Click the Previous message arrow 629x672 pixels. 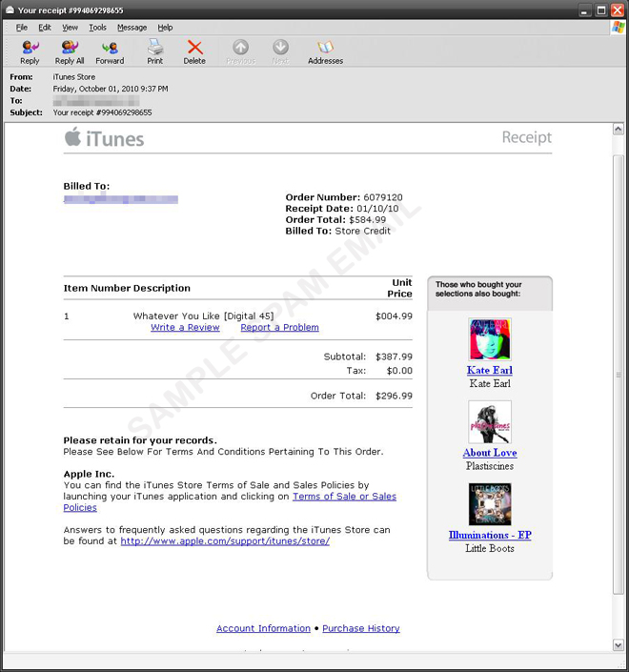(240, 51)
